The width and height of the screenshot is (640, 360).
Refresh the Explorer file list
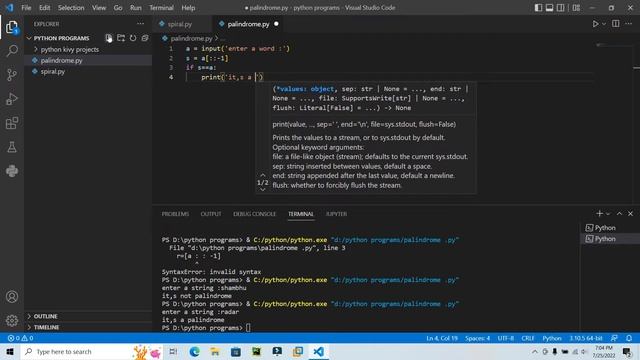tap(133, 38)
